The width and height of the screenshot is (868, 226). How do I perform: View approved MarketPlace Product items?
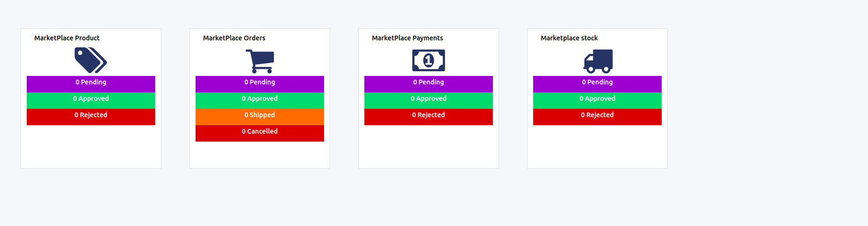[91, 99]
